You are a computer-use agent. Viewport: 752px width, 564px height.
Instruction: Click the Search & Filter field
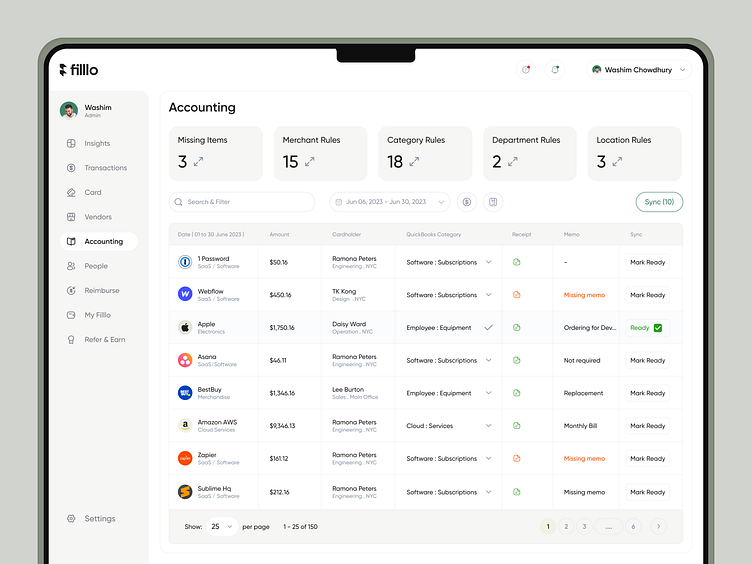[242, 202]
